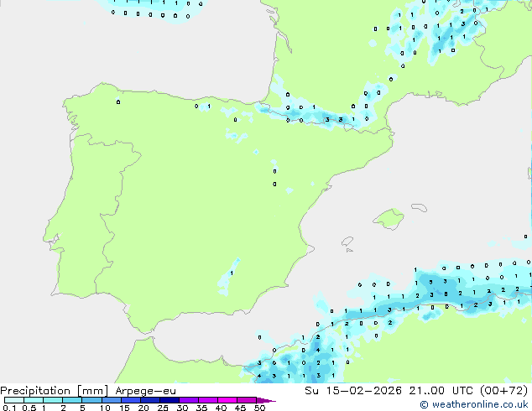Click the '21..00 UTC' time text

pyautogui.click(x=441, y=391)
